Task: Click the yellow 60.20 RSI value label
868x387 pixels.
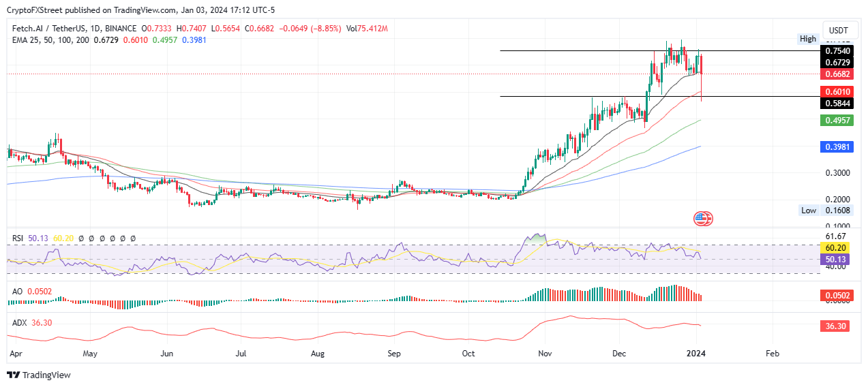Action: (836, 249)
